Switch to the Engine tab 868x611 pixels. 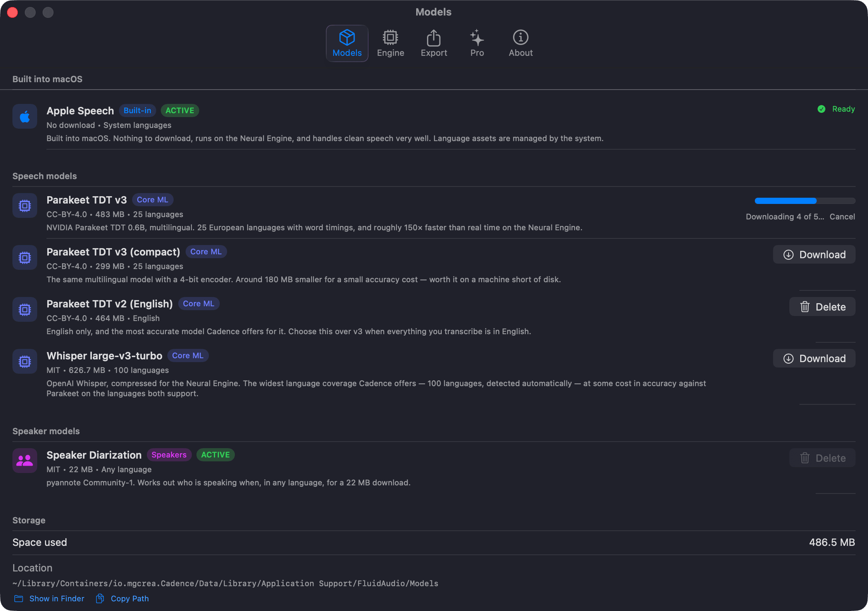pos(390,43)
